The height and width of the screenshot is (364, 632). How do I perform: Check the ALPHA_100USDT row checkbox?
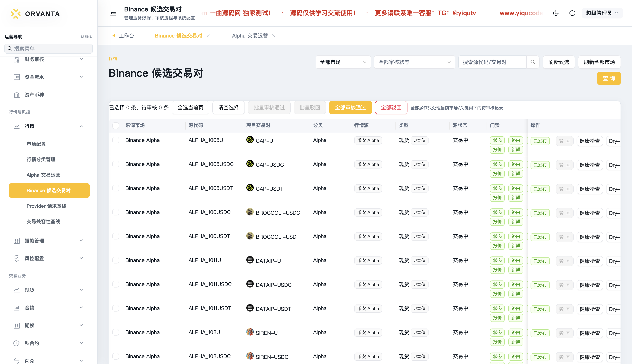[x=115, y=236]
